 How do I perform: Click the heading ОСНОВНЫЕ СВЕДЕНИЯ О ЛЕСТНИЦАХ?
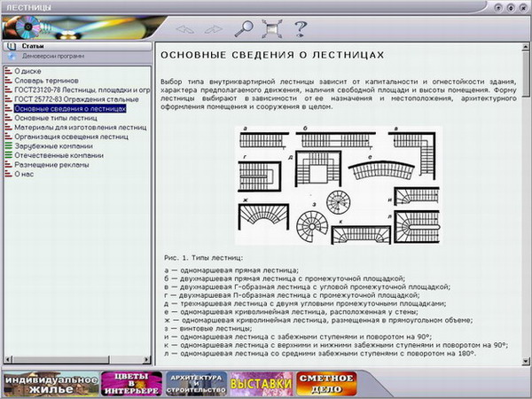(272, 55)
